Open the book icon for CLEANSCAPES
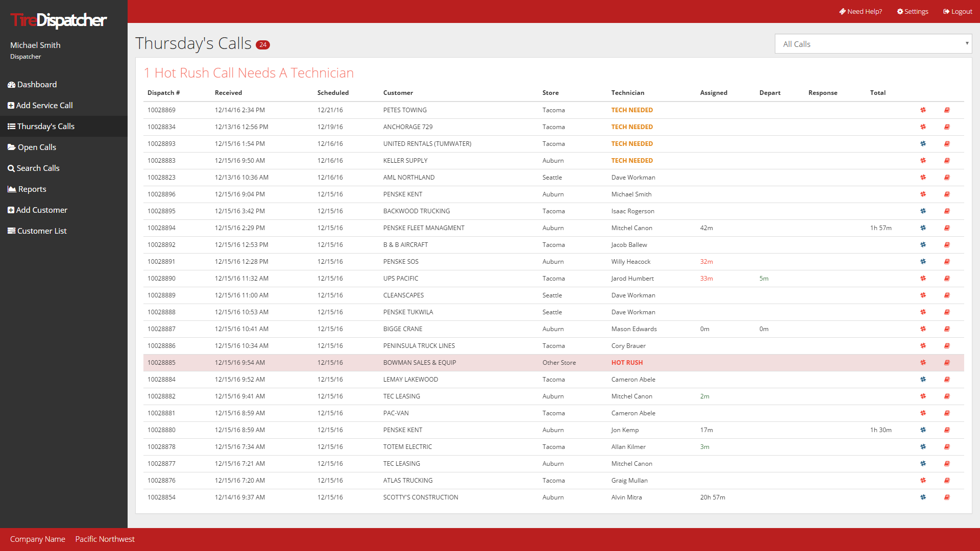 coord(947,295)
